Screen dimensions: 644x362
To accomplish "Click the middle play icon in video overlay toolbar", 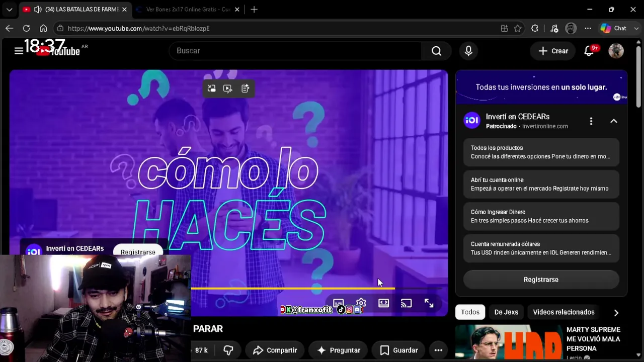I will [228, 88].
